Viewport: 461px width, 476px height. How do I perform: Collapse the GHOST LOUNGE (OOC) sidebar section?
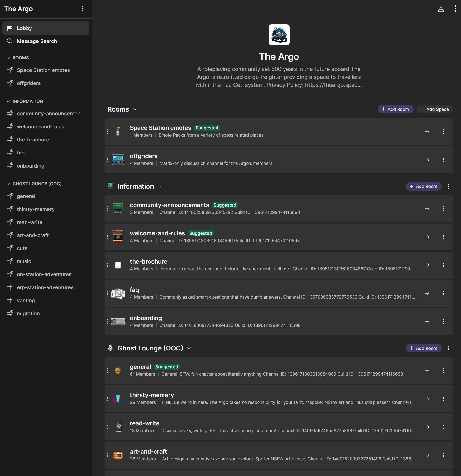coord(8,184)
